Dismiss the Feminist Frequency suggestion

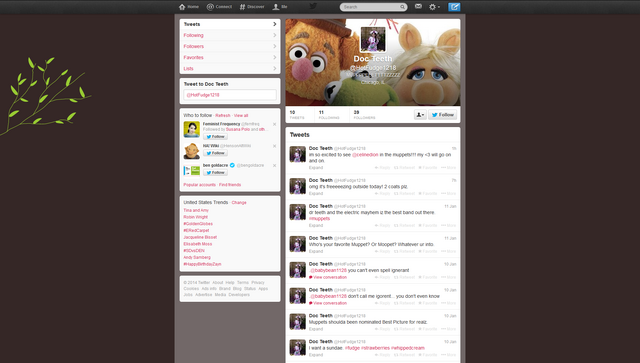click(x=274, y=124)
